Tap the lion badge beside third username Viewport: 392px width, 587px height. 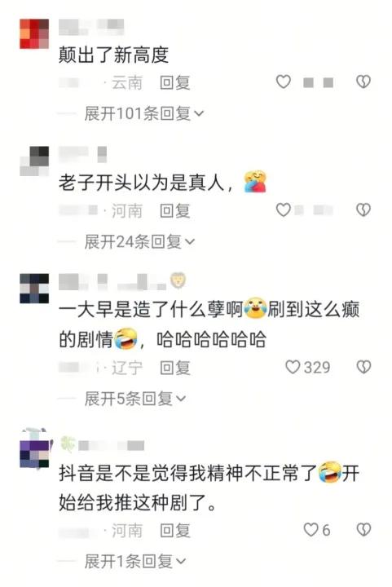pos(178,280)
